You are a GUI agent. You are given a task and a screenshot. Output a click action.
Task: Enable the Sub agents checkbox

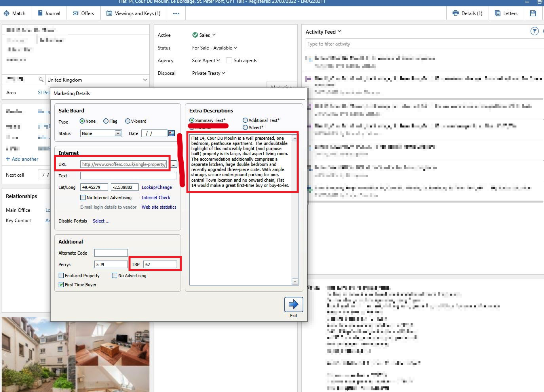click(x=229, y=60)
